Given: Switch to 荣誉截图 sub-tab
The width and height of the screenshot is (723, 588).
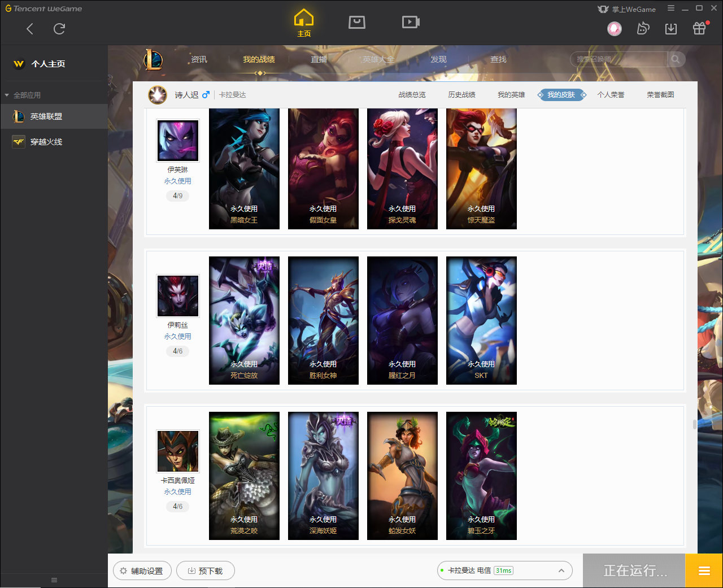Looking at the screenshot, I should click(x=660, y=95).
